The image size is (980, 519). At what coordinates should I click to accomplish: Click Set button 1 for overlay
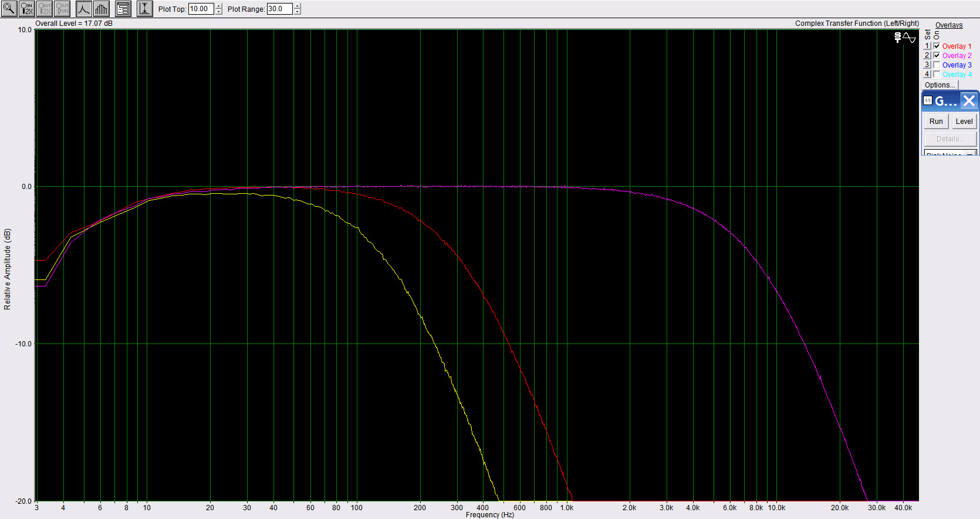tap(927, 46)
